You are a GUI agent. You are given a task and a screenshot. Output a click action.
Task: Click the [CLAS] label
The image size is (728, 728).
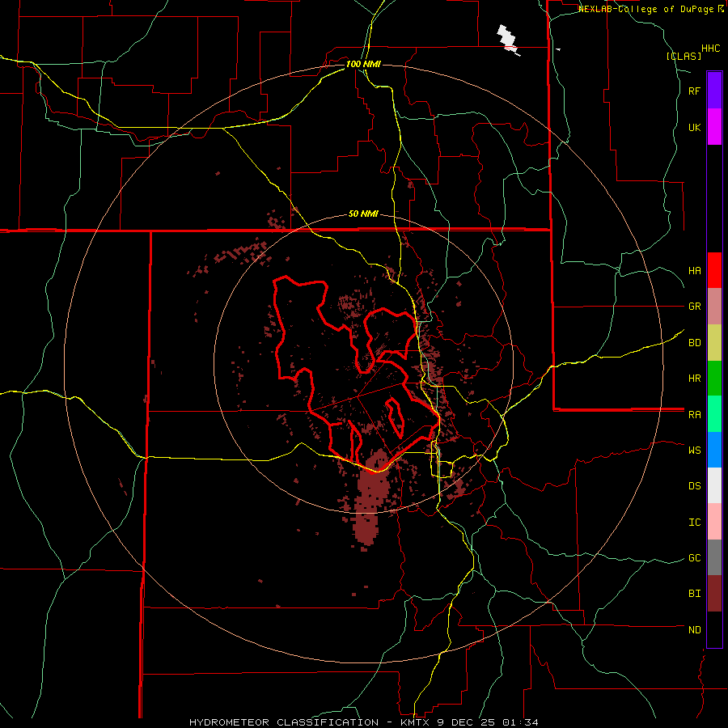tap(684, 56)
